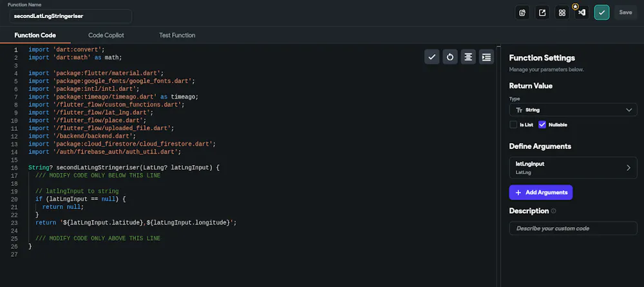The width and height of the screenshot is (644, 287).
Task: Click the 'if (latLngInput == null)' line
Action: 80,199
